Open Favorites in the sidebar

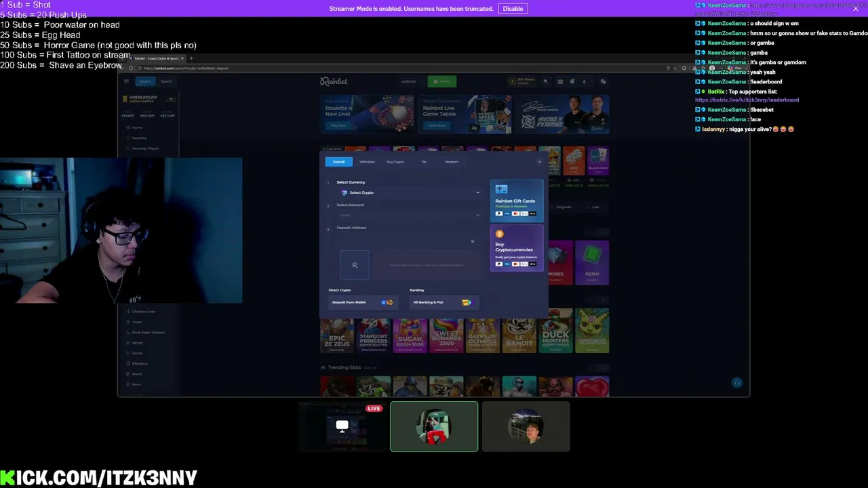139,138
